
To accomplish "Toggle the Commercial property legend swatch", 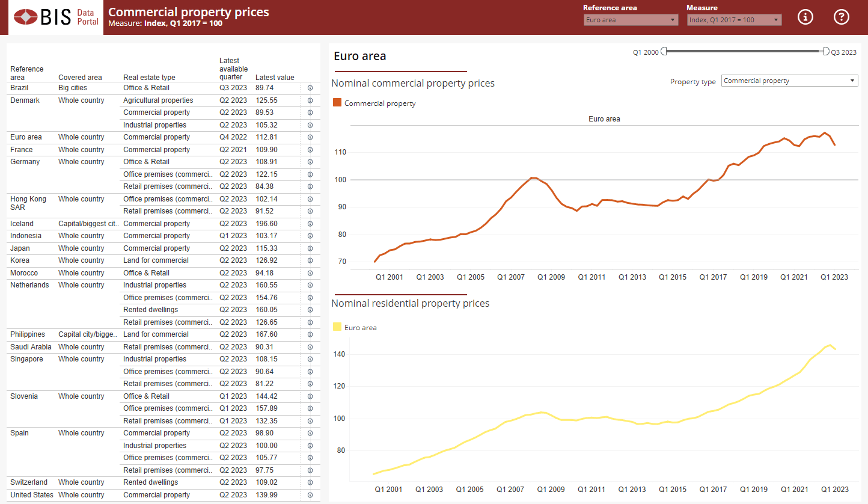I will (x=337, y=103).
